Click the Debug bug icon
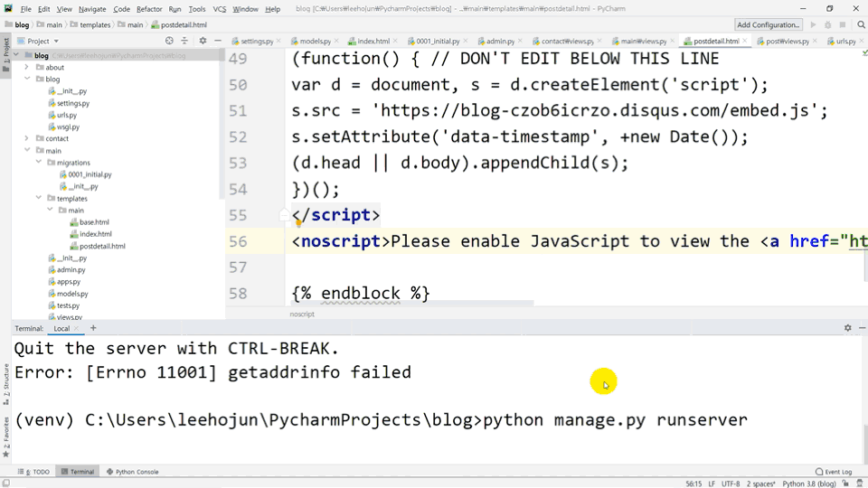 coord(828,25)
